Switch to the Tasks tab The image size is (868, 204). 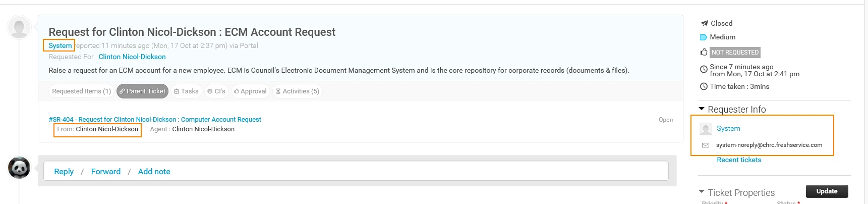(x=186, y=91)
